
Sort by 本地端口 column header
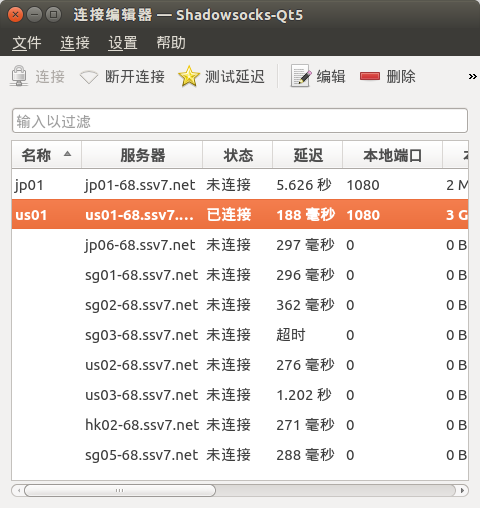[x=393, y=155]
